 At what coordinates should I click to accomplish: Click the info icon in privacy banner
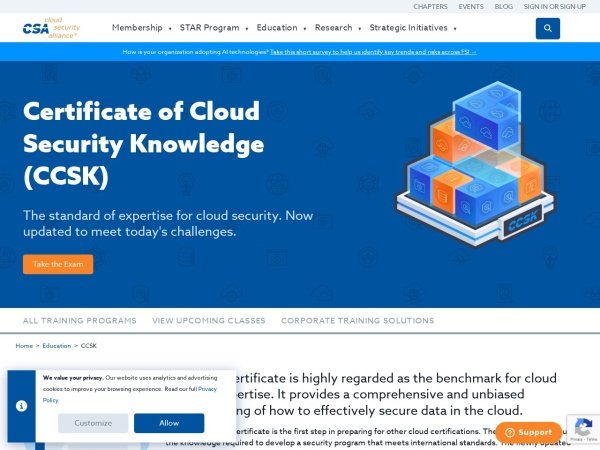pyautogui.click(x=21, y=406)
